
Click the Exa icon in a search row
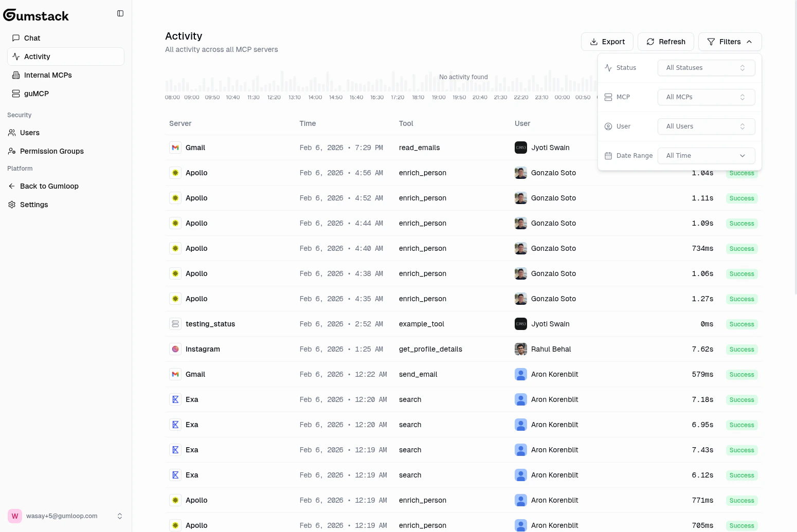[x=175, y=399]
